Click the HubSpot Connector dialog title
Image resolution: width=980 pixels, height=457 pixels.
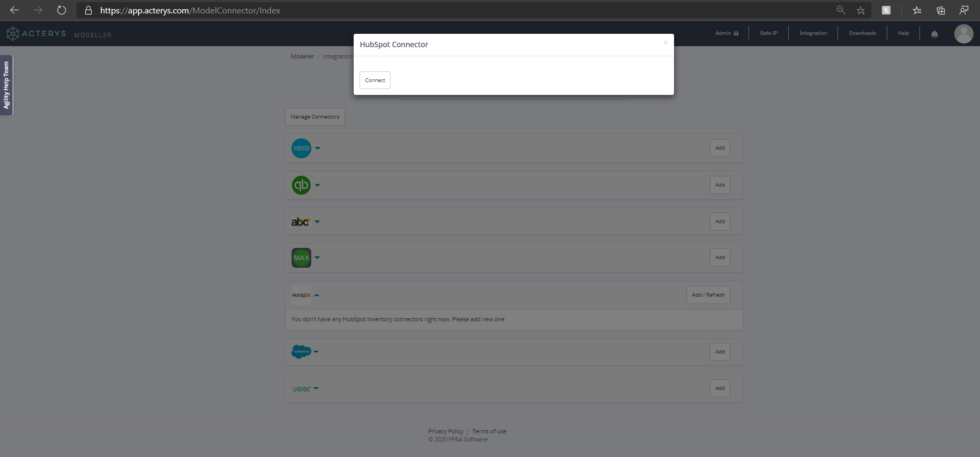(x=394, y=45)
